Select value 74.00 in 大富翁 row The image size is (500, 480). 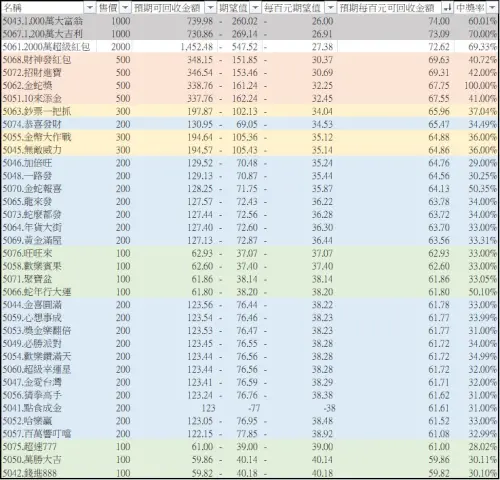396,21
